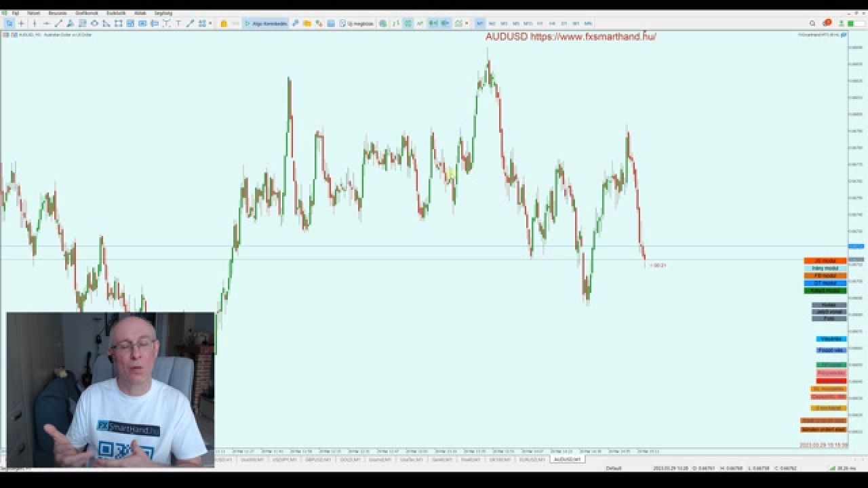Select the horizontal line drawing tool
Image resolution: width=868 pixels, height=488 pixels.
click(x=46, y=23)
